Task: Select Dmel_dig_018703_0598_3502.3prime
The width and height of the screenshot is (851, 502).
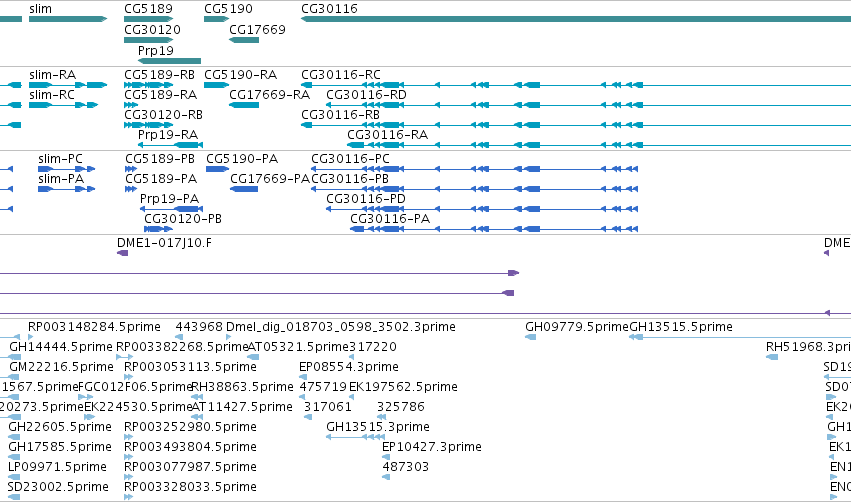Action: click(x=341, y=327)
